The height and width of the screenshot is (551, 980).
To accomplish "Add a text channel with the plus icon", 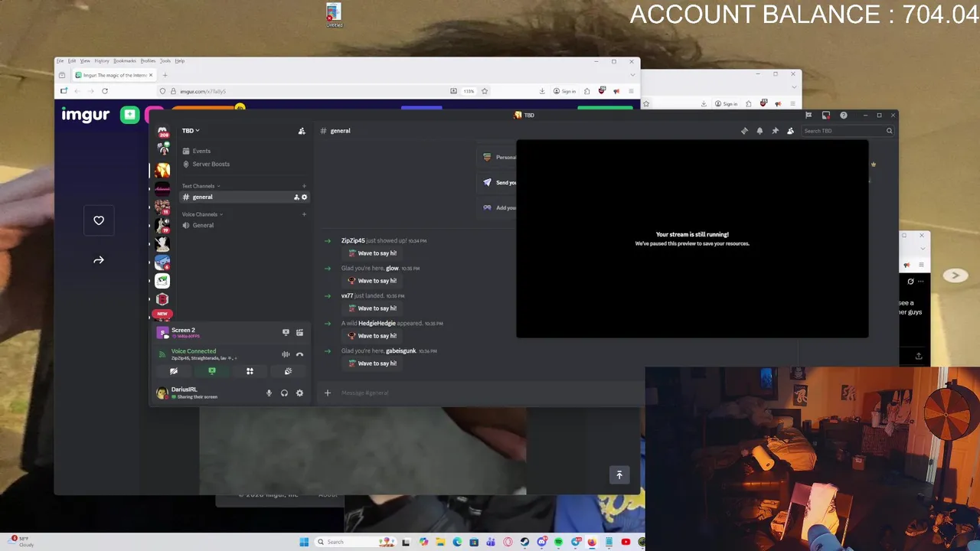I will [x=304, y=186].
